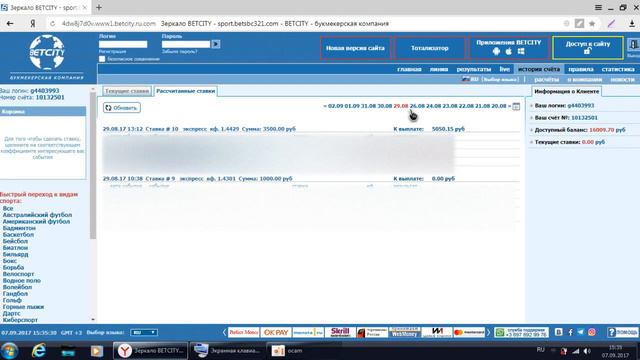The height and width of the screenshot is (360, 640).
Task: Open the RU language selector in menu
Action: pyautogui.click(x=490, y=79)
